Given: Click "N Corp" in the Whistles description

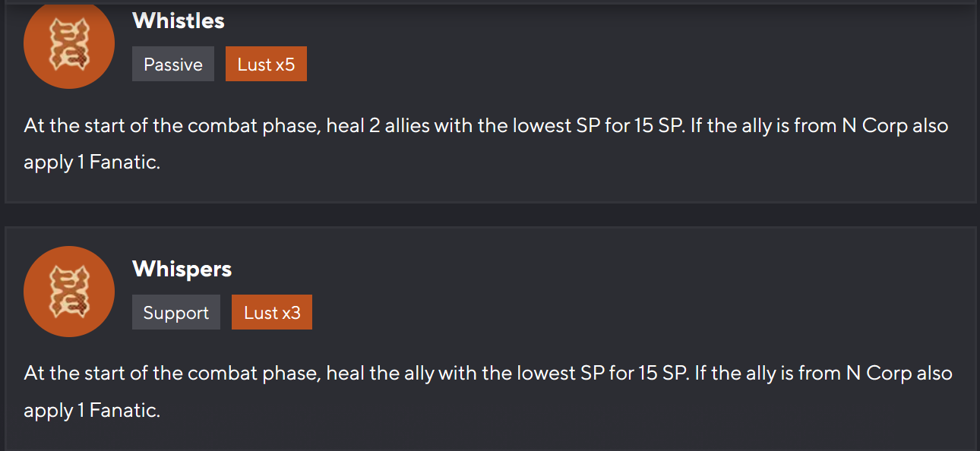Looking at the screenshot, I should [875, 125].
